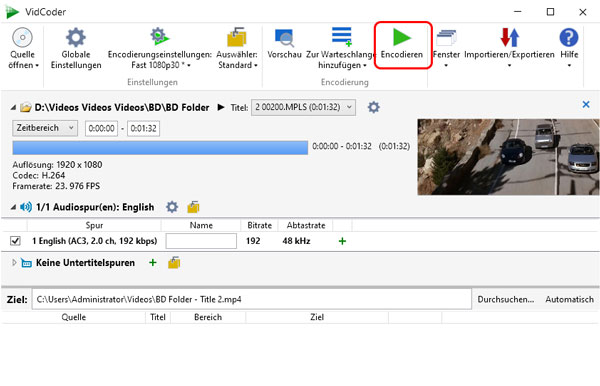Click the audio track Name field

(x=201, y=241)
